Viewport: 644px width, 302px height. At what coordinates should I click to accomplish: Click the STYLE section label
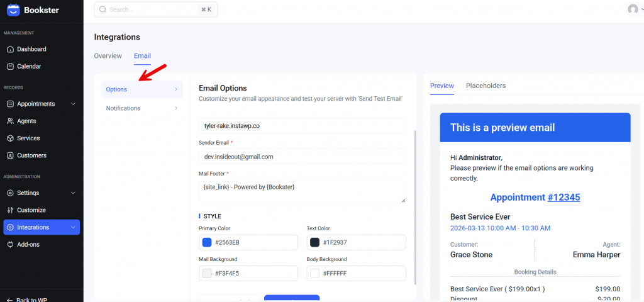[213, 216]
